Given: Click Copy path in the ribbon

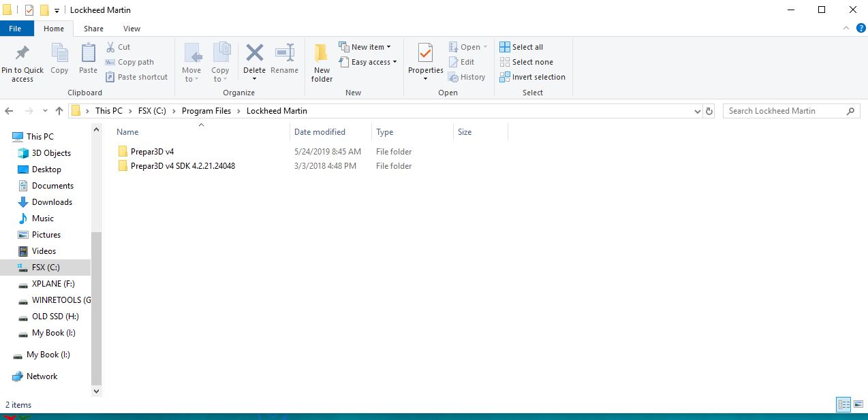Looking at the screenshot, I should point(129,62).
